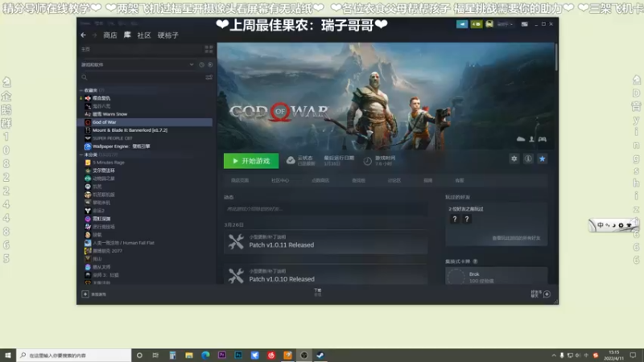Open the Patch v1.0.10 Released news
This screenshot has height=362, width=644.
pos(325,274)
